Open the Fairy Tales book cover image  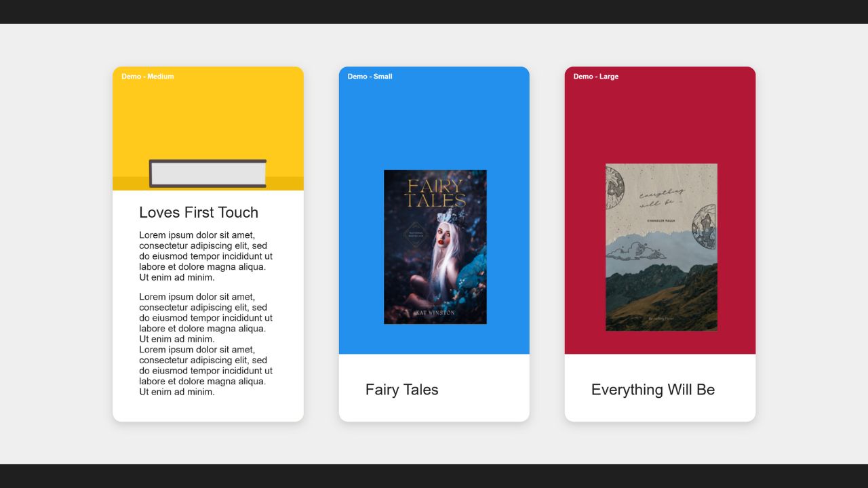click(435, 247)
